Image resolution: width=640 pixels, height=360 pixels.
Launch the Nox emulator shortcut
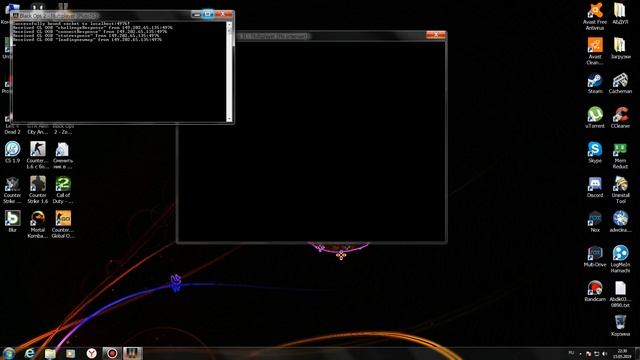[x=595, y=222]
